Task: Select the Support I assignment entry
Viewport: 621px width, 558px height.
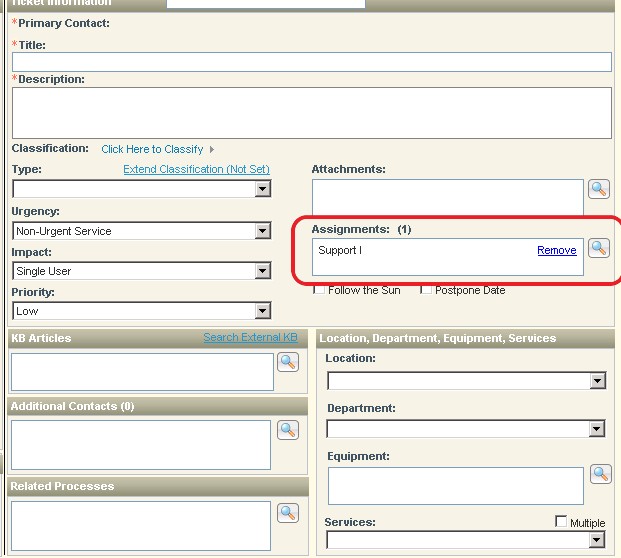Action: (340, 250)
